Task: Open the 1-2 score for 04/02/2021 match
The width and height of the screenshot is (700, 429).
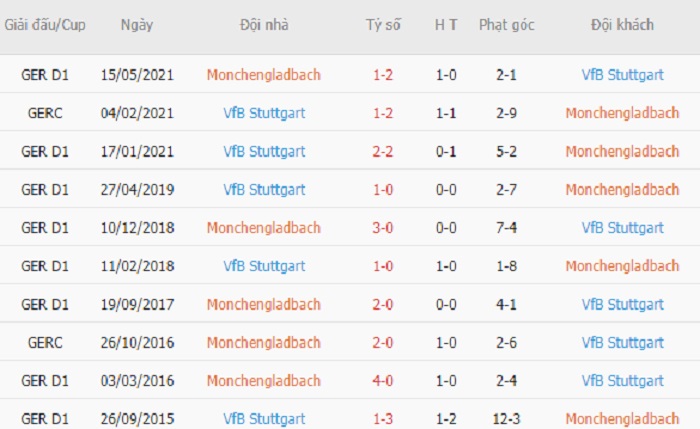Action: tap(383, 113)
